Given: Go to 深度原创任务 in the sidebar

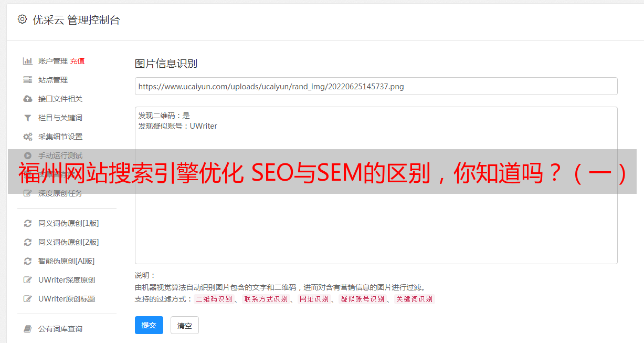Looking at the screenshot, I should point(60,193).
